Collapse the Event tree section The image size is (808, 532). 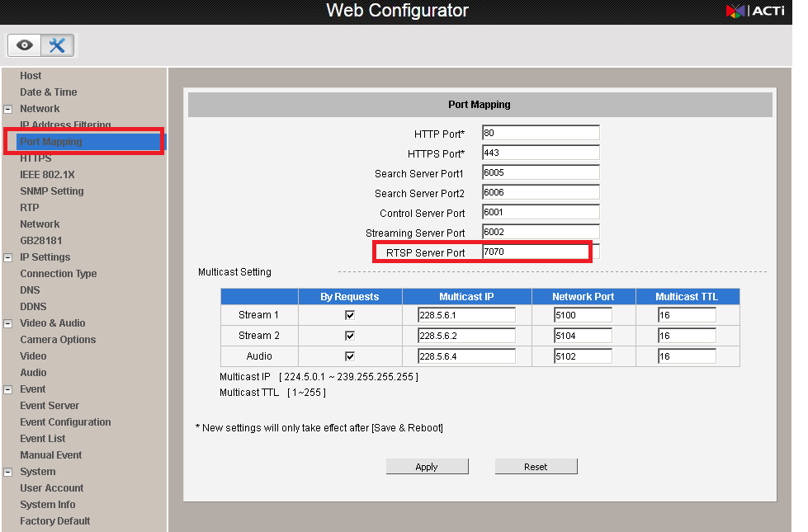(8, 389)
